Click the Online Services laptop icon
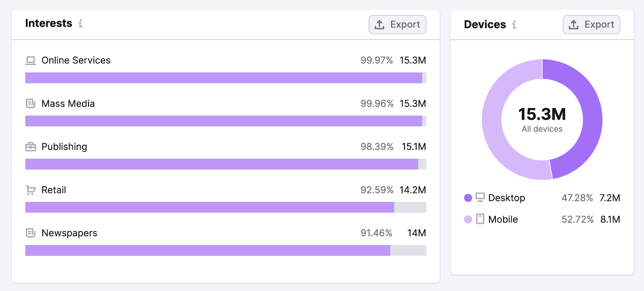This screenshot has width=644, height=291. point(31,60)
